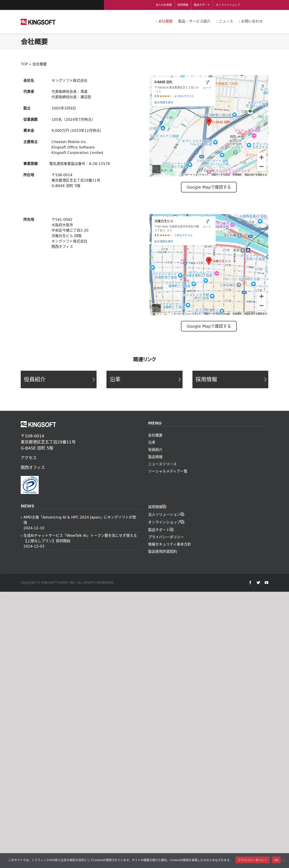Toggle satellite thumbnail on the Tokyo map
The image size is (289, 868).
[x=156, y=169]
